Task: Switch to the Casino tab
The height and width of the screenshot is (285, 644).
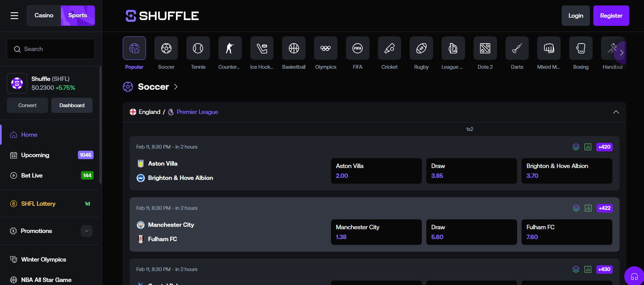Action: (44, 16)
